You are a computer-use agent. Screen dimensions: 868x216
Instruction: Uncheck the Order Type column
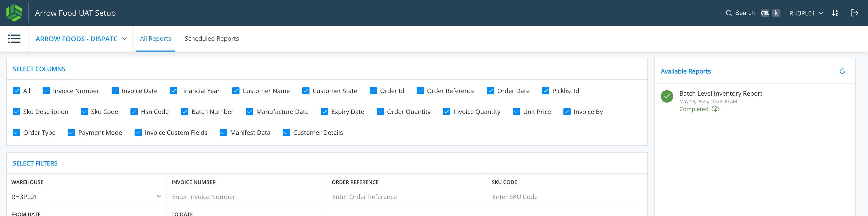tap(17, 132)
